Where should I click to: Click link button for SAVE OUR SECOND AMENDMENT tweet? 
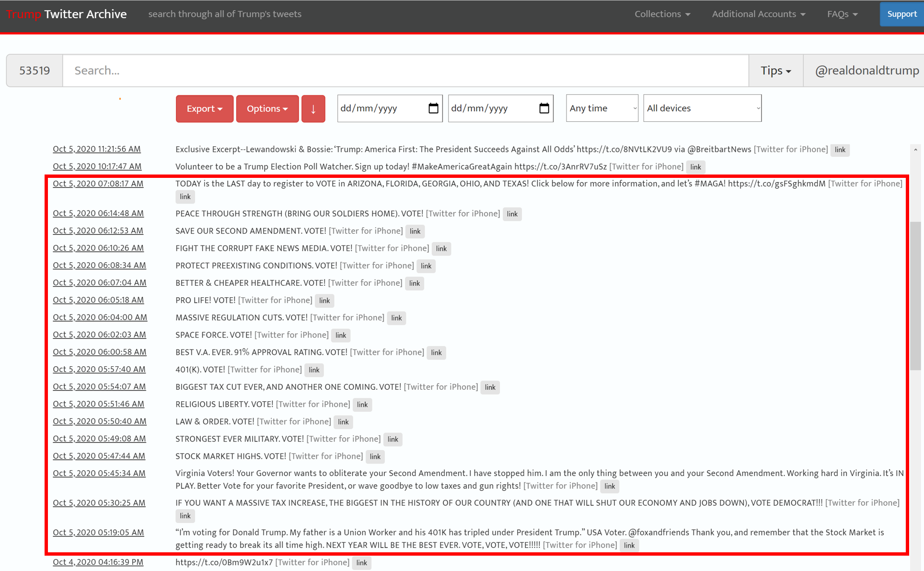pos(415,231)
